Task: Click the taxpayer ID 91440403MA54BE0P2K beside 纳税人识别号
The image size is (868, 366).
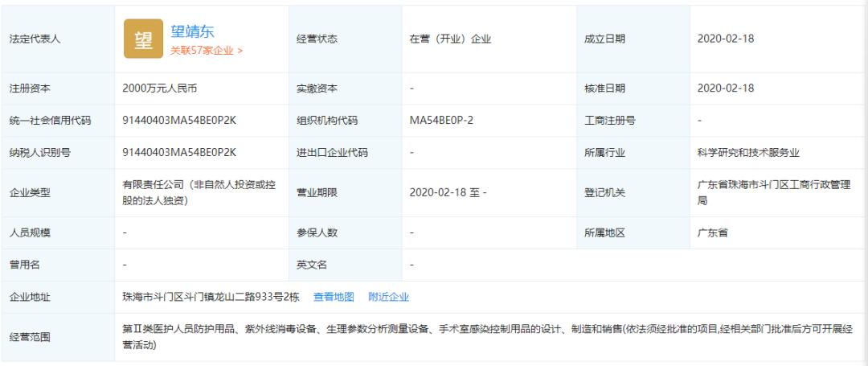Action: pyautogui.click(x=179, y=152)
